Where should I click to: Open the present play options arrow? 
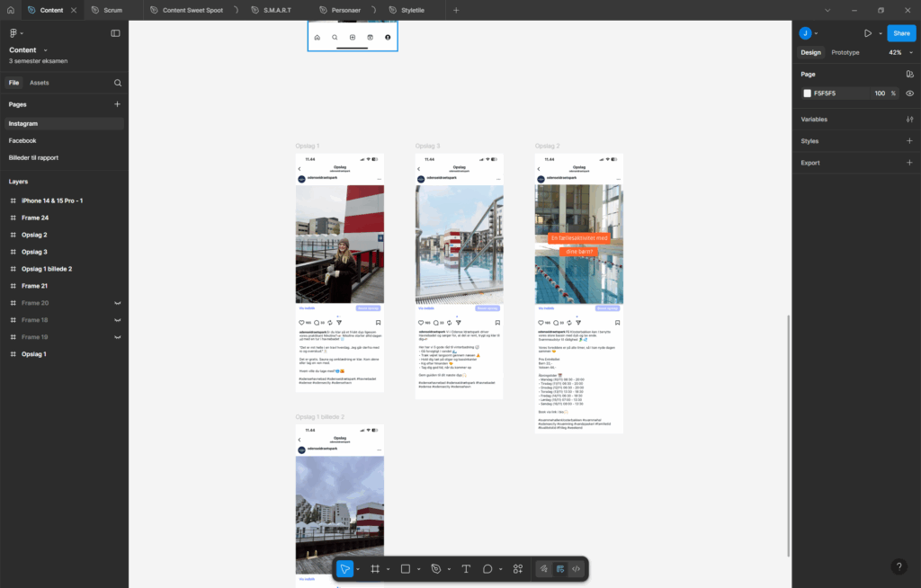tap(880, 33)
